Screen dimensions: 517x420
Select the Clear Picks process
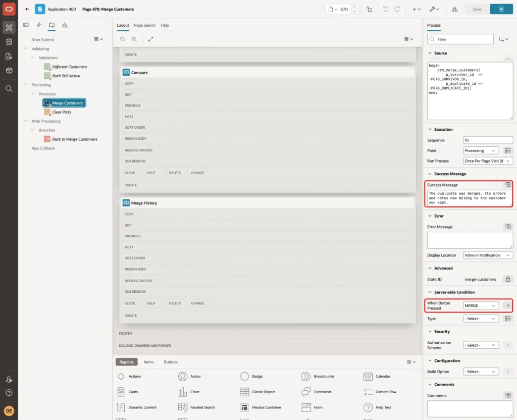[58, 112]
